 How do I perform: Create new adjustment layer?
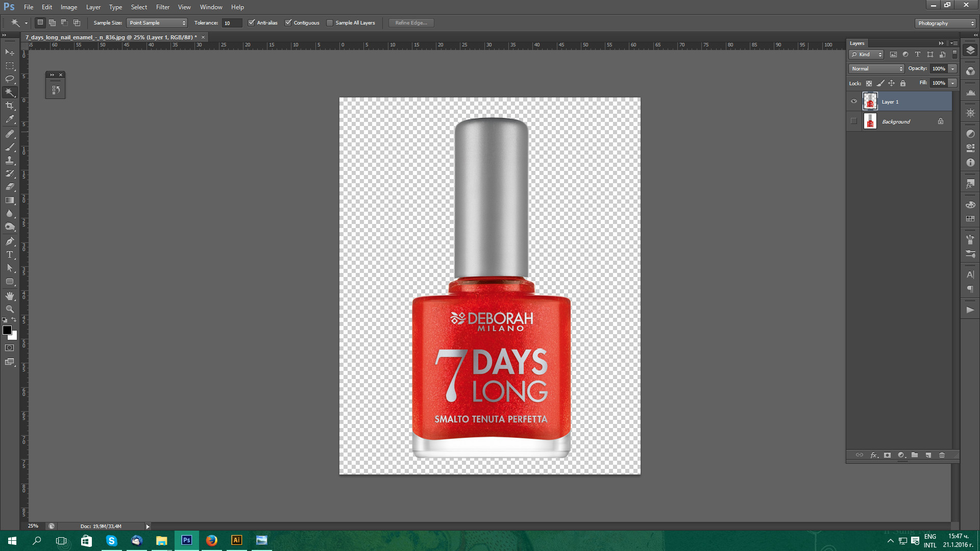pyautogui.click(x=901, y=455)
